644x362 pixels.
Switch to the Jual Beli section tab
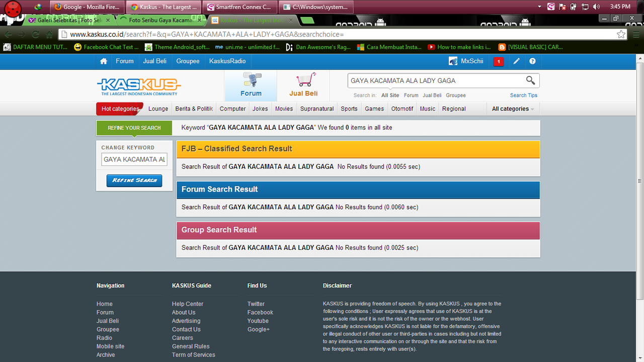point(303,85)
